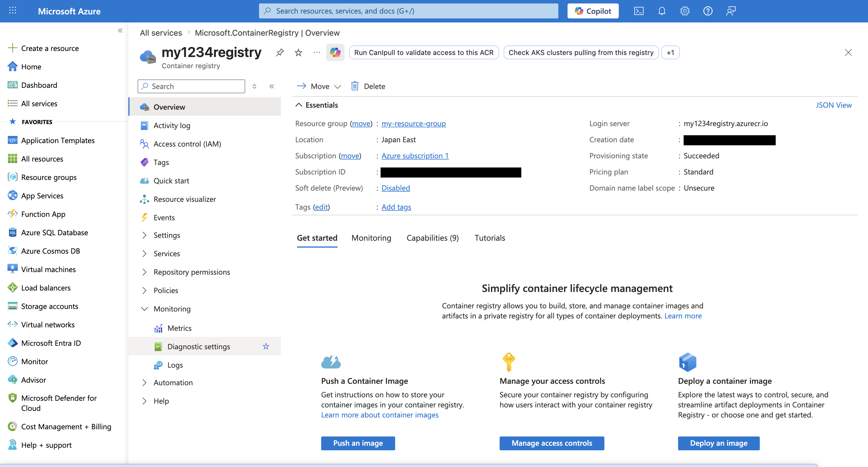Open Cloud Shell terminal icon
868x467 pixels.
pos(639,11)
